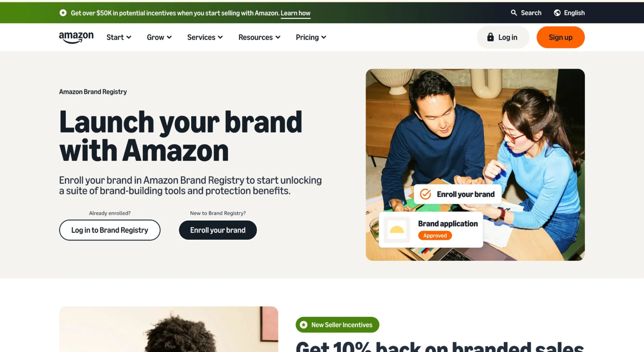Open the Services menu

[x=205, y=37]
